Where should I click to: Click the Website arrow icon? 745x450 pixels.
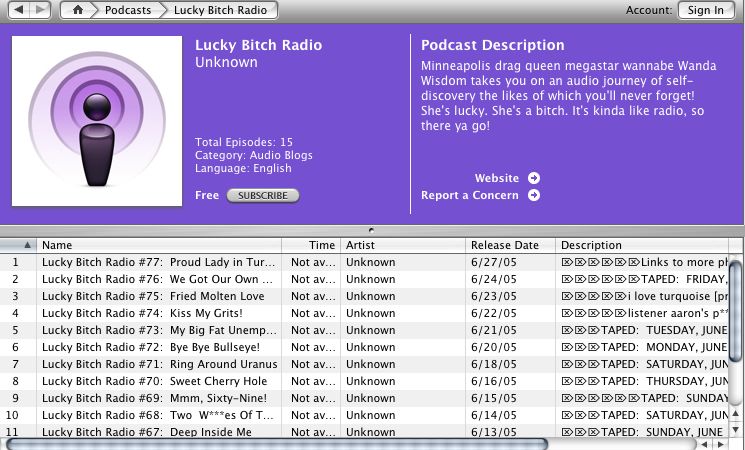point(534,178)
